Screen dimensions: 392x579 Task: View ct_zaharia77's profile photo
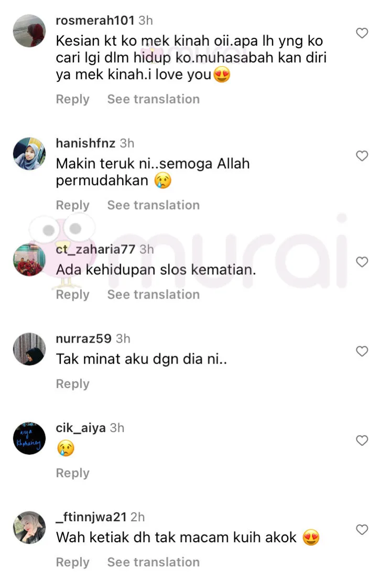(29, 260)
